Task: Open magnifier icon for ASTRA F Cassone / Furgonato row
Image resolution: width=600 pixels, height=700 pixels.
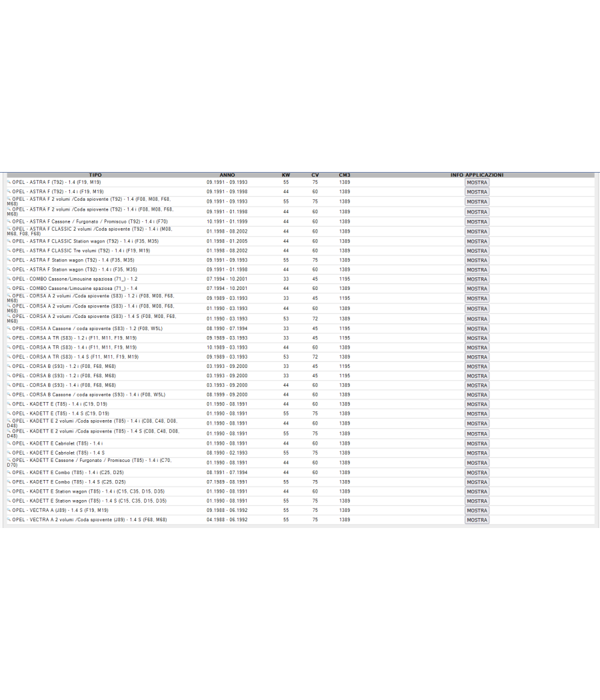Action: click(9, 221)
